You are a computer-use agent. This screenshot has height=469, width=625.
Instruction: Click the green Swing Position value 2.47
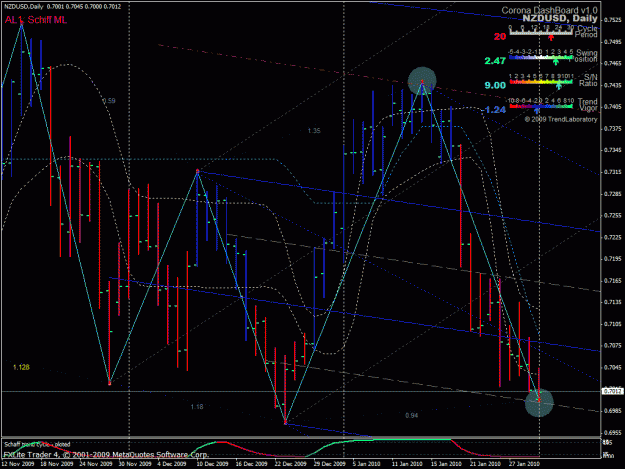point(495,61)
